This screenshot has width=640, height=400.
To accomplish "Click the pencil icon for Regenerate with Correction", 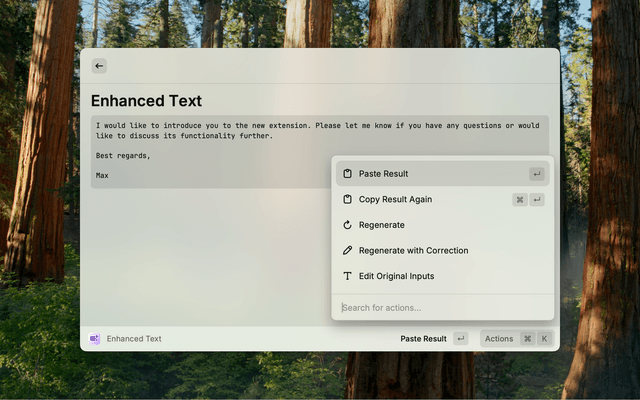I will tap(347, 250).
